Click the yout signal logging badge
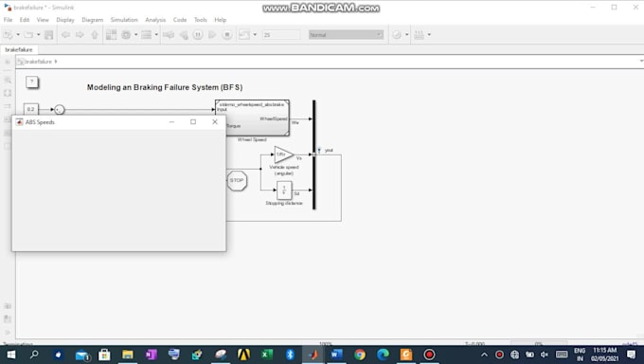 tap(319, 151)
